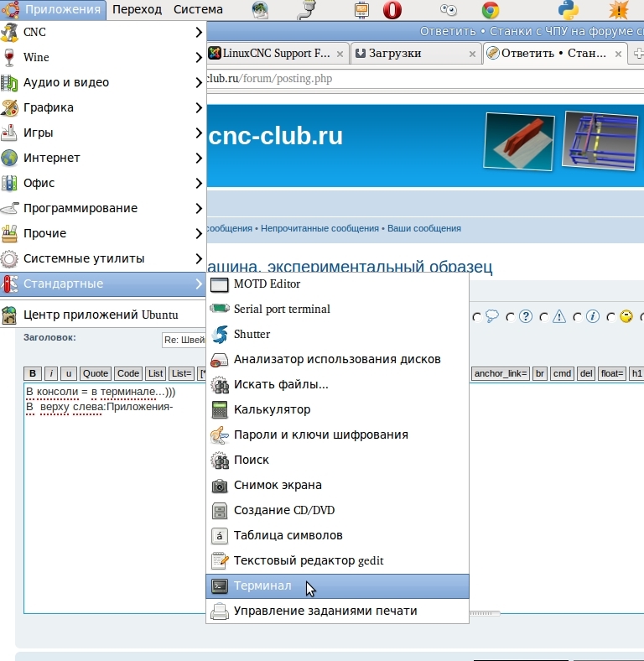Click the Таблица символов icon
644x661 pixels.
(220, 535)
